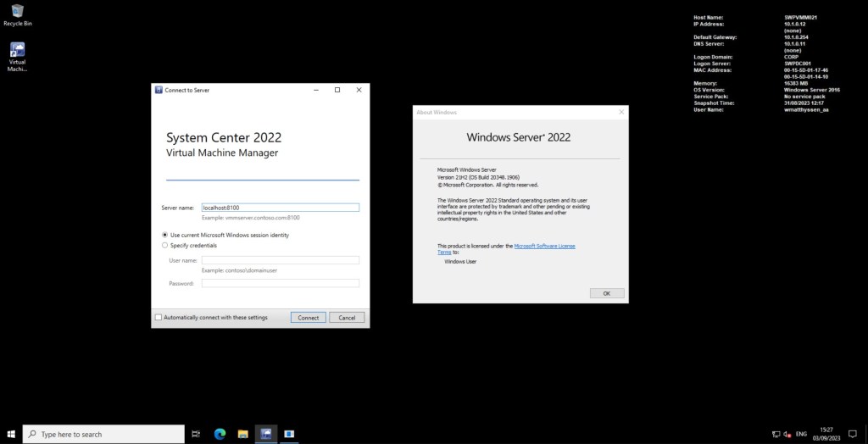Click the Cancel button in Connect dialog
This screenshot has width=868, height=444.
point(347,318)
